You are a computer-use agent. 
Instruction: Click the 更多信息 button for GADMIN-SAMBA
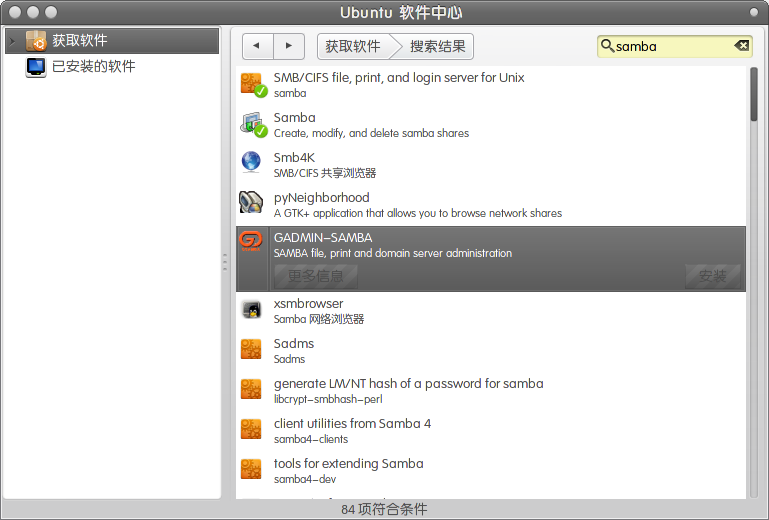315,276
